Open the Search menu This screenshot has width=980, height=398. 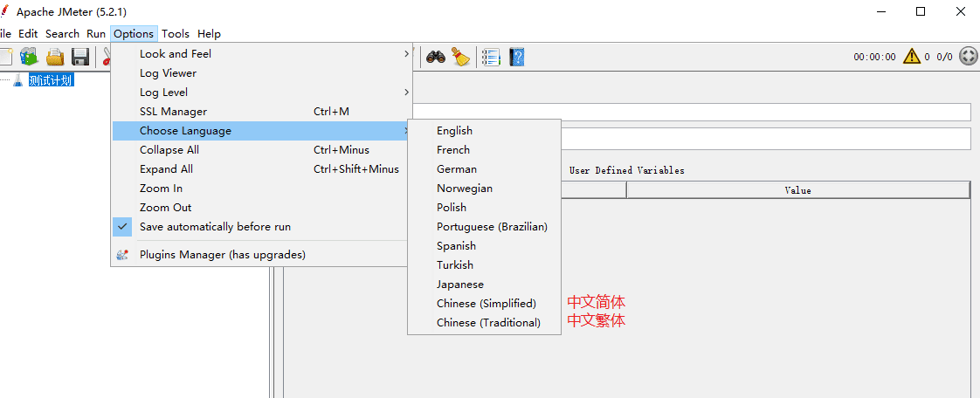pyautogui.click(x=63, y=34)
